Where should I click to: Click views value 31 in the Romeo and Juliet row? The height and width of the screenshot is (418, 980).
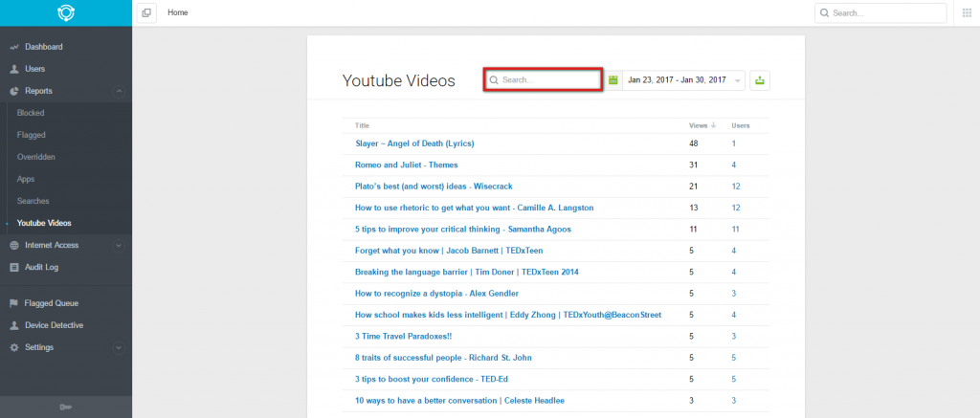[693, 165]
